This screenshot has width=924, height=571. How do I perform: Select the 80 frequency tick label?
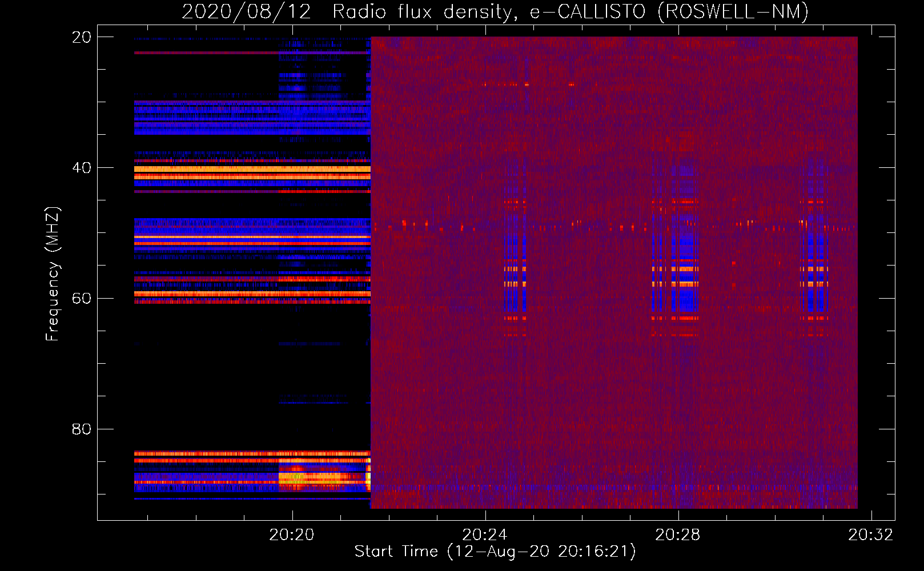[x=81, y=429]
